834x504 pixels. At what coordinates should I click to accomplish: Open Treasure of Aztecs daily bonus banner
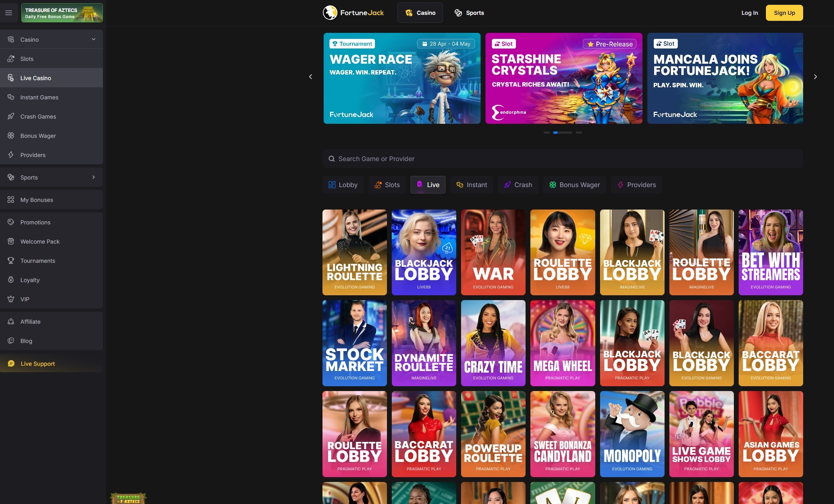click(x=62, y=13)
